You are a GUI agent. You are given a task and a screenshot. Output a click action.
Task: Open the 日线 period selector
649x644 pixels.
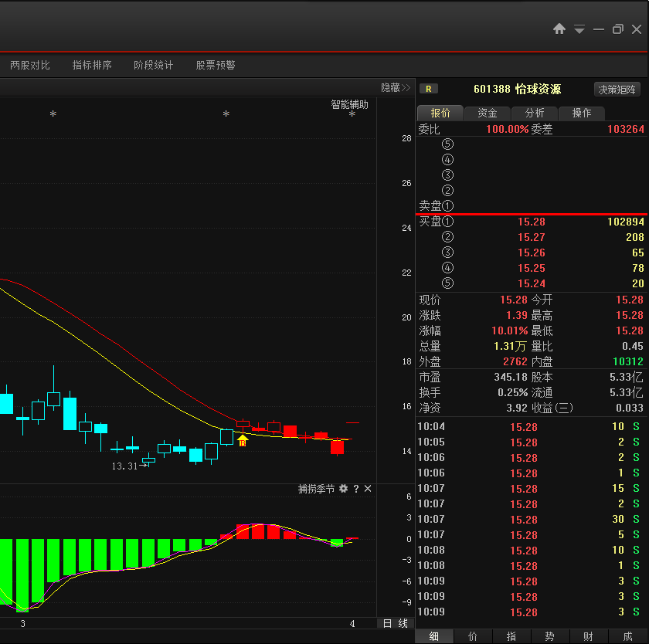(x=392, y=623)
